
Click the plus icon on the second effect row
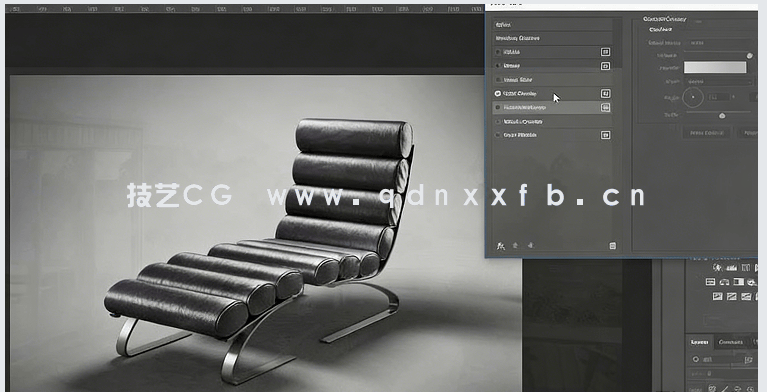pyautogui.click(x=606, y=66)
